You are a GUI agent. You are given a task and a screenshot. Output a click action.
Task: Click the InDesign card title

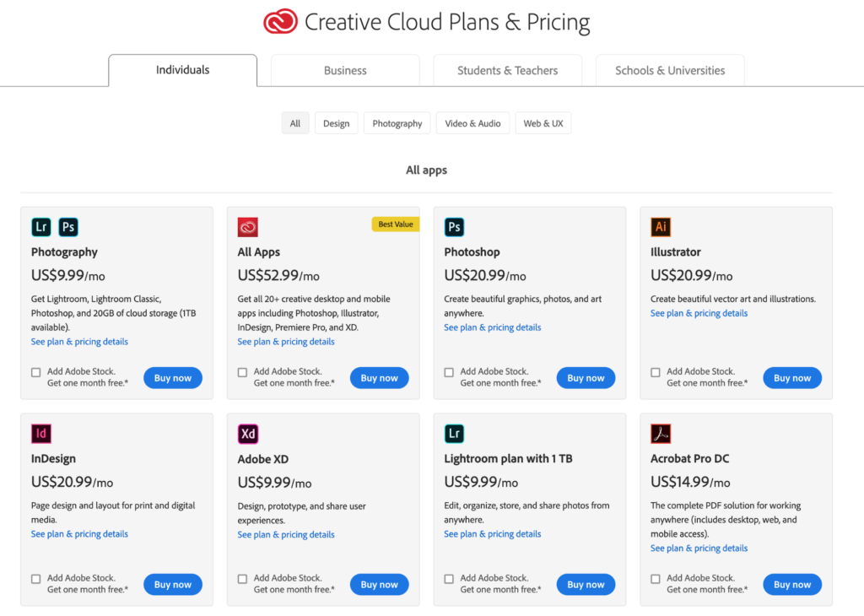point(53,458)
